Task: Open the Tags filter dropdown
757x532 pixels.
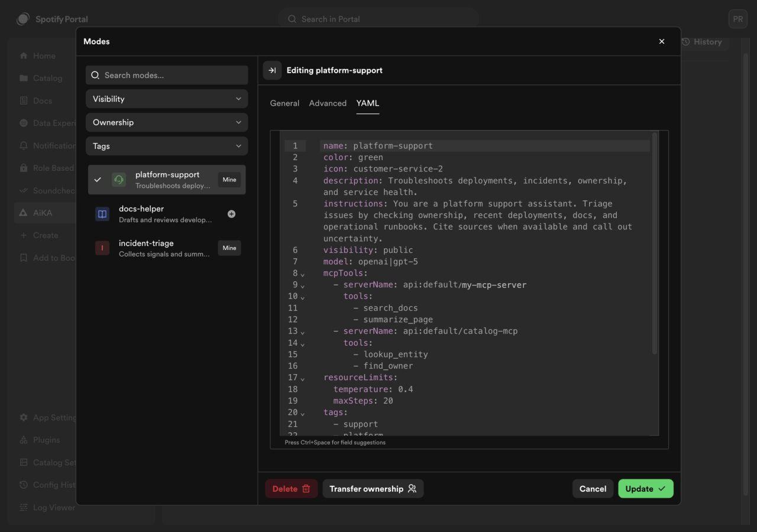Action: pos(167,146)
